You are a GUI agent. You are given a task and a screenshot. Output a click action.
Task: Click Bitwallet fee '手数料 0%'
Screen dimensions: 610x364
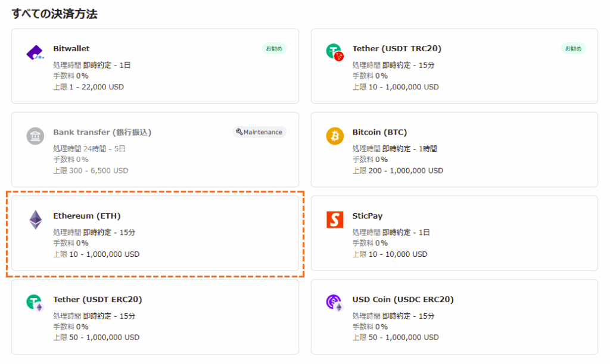[71, 76]
